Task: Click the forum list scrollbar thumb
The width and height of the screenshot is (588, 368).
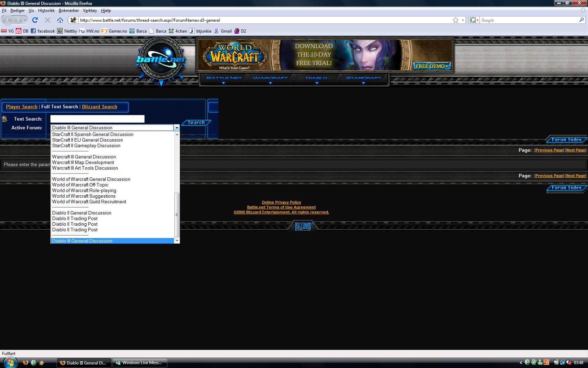Action: 177,215
